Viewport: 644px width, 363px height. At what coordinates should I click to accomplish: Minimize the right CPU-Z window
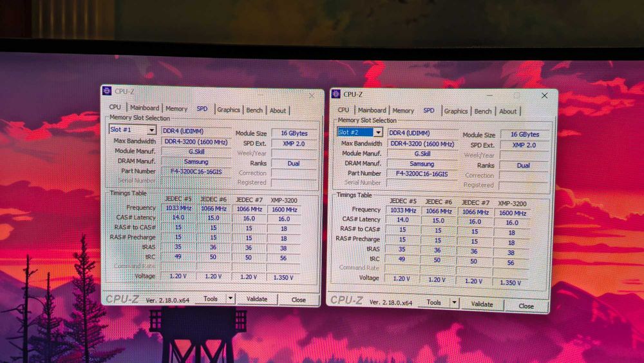tap(489, 95)
